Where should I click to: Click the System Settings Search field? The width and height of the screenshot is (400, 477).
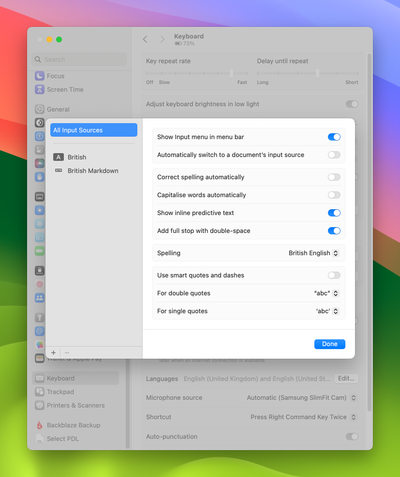[80, 59]
